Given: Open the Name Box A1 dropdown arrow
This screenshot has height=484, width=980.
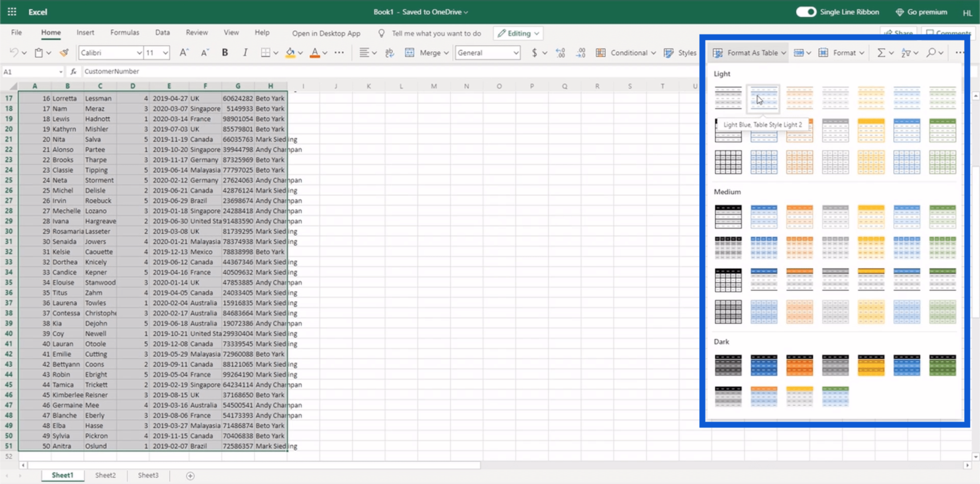Looking at the screenshot, I should click(61, 72).
